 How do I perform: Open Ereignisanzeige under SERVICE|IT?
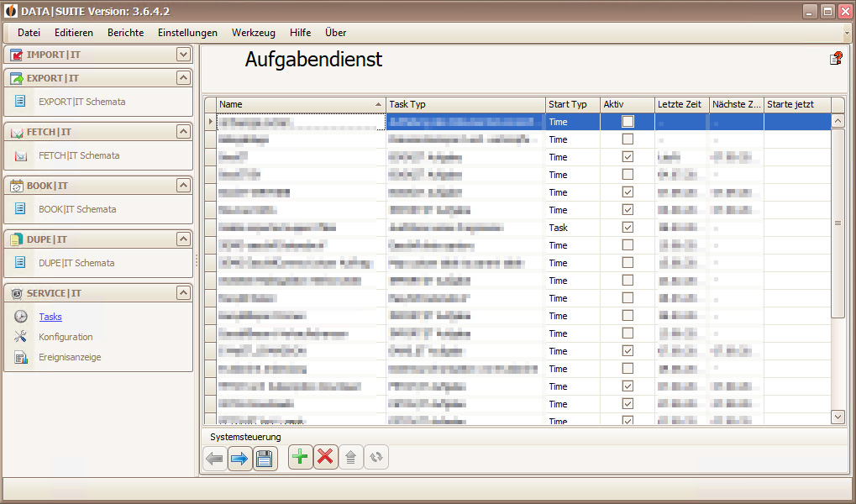[x=70, y=357]
